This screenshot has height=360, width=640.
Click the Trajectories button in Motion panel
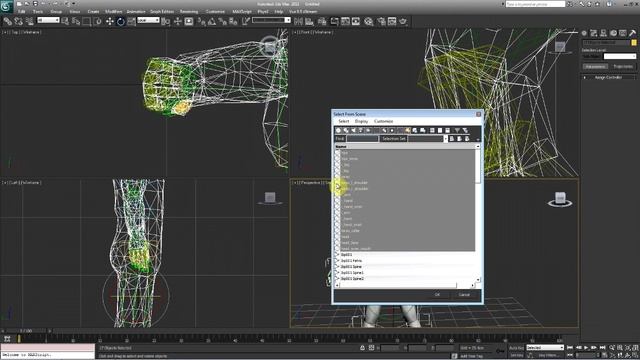623,67
